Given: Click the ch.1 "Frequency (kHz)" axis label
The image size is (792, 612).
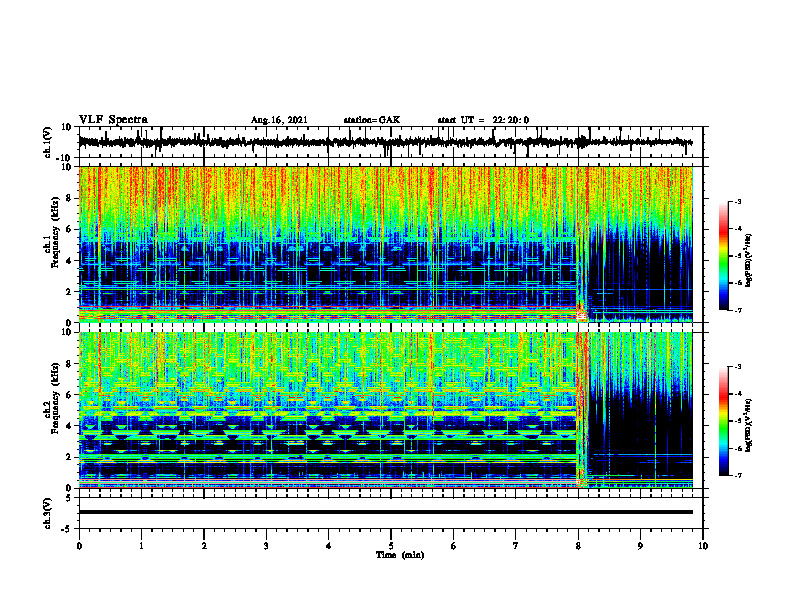Looking at the screenshot, I should click(x=56, y=232).
